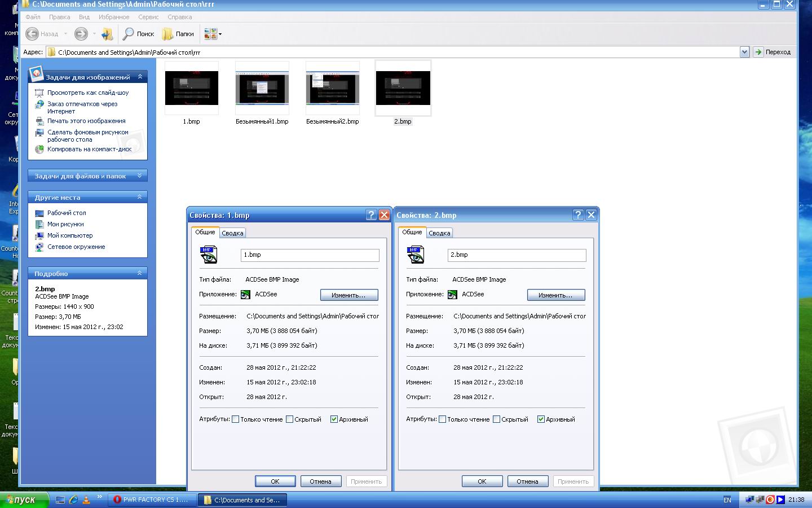Open the address bar dropdown

[744, 52]
